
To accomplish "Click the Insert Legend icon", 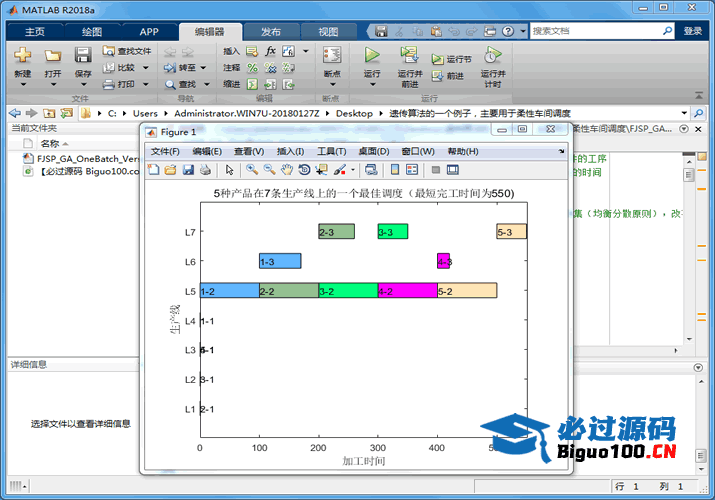I will tap(412, 170).
